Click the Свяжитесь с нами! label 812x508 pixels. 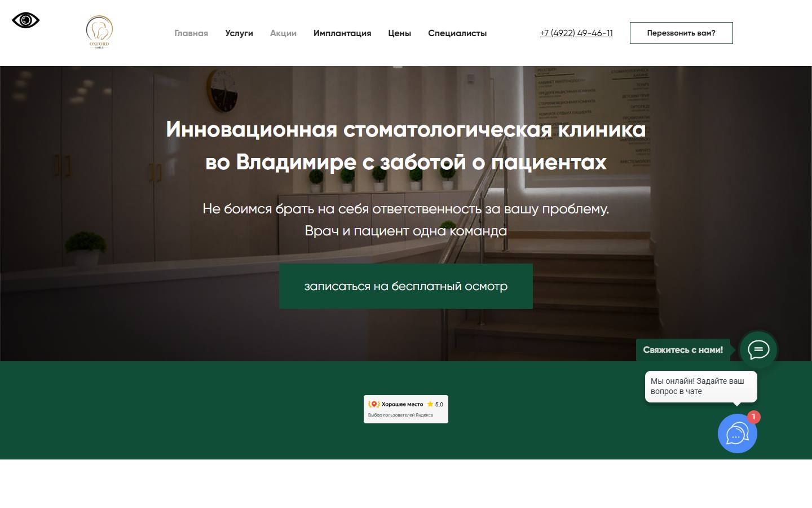(x=683, y=350)
